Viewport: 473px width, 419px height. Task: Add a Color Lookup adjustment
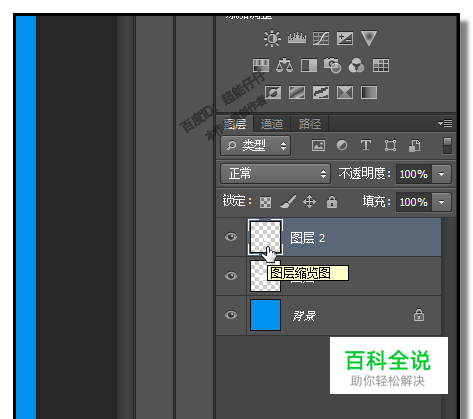coord(381,65)
